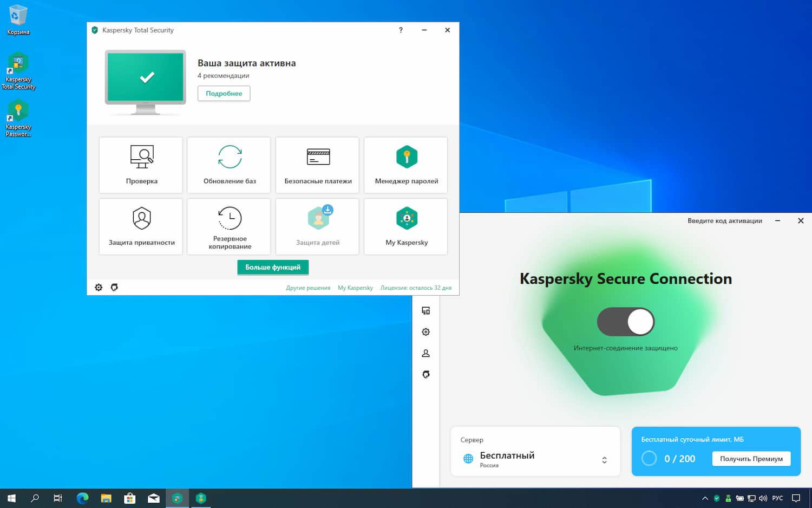This screenshot has width=812, height=508.
Task: Turn off the Secure Connection VPN switch
Action: (626, 322)
